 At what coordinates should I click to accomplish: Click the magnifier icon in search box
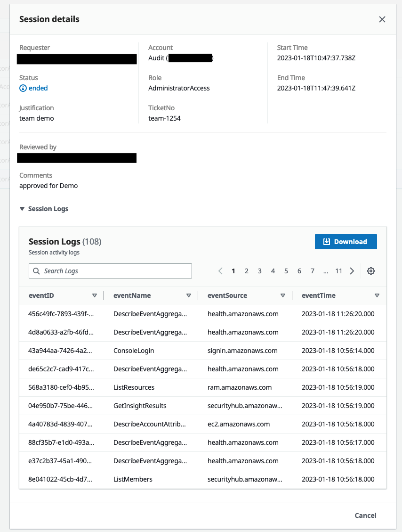(x=36, y=271)
